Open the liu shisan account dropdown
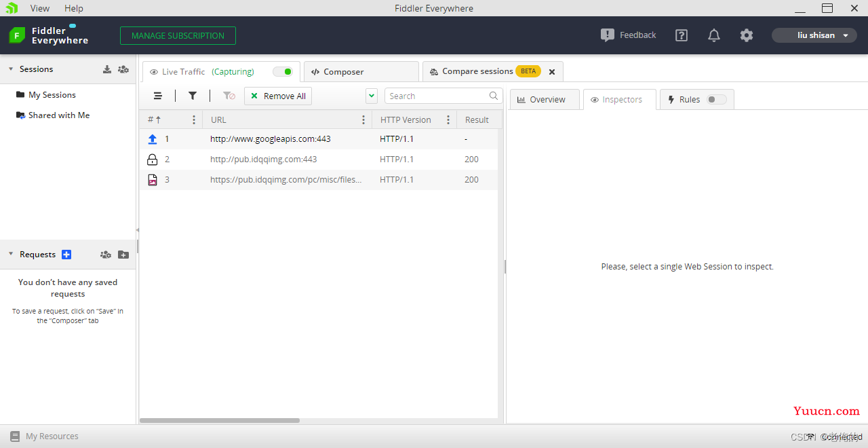868x448 pixels. click(814, 35)
